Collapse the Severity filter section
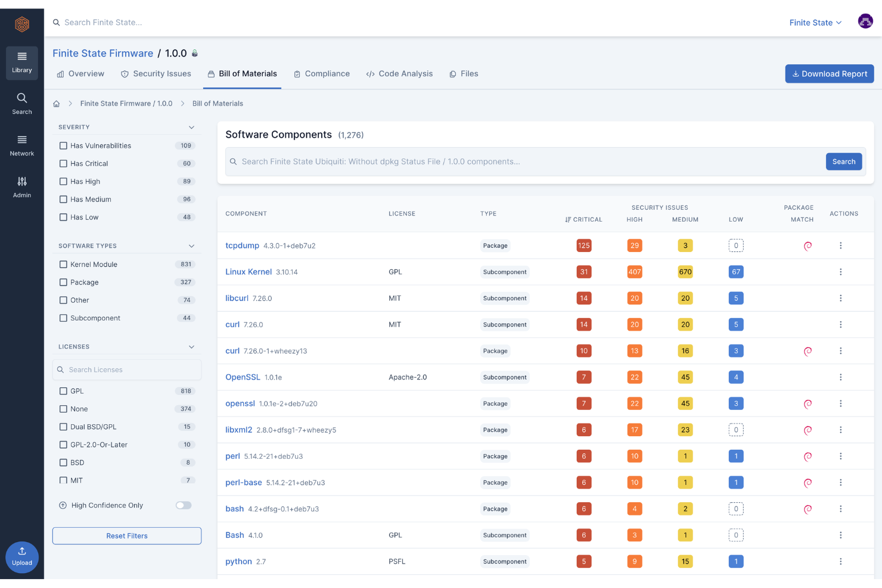882x588 pixels. pos(191,127)
